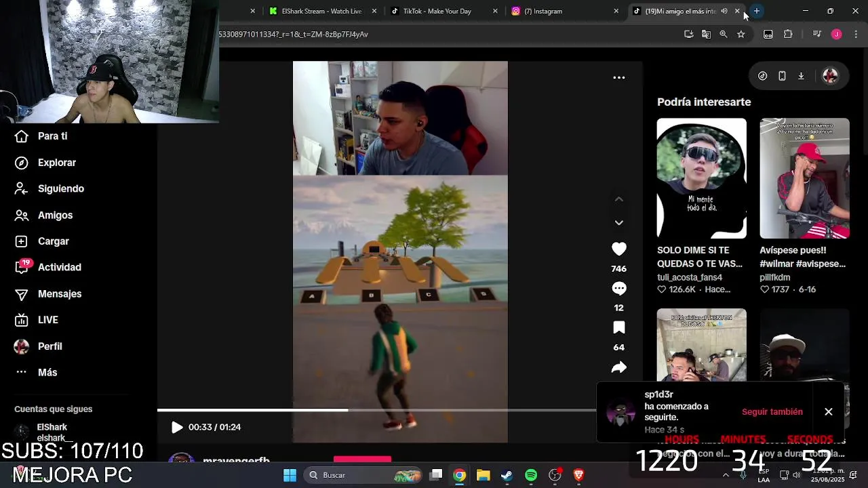
Task: Open the Explorar compass page
Action: 46,163
